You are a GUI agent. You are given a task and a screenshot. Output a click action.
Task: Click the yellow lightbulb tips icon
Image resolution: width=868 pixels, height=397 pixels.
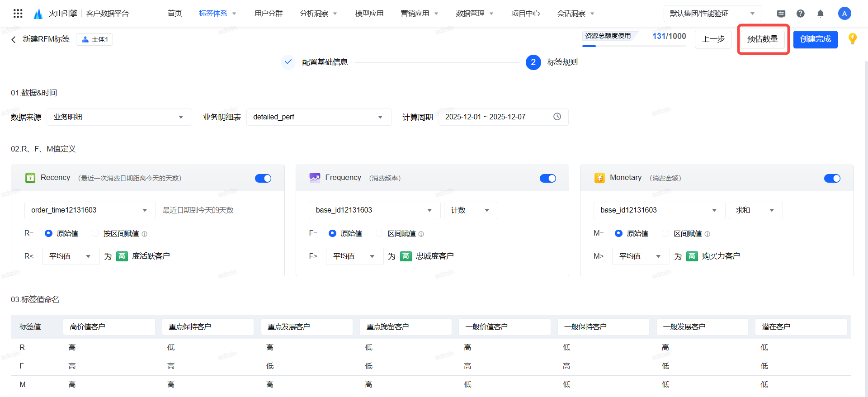point(852,39)
